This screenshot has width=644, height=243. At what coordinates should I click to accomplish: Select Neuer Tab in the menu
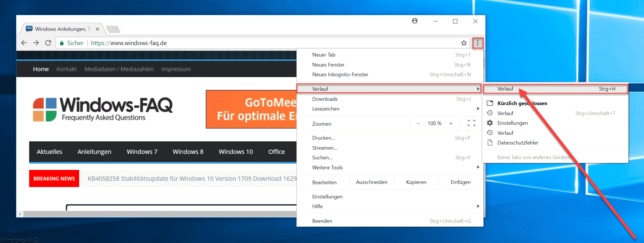(390, 55)
